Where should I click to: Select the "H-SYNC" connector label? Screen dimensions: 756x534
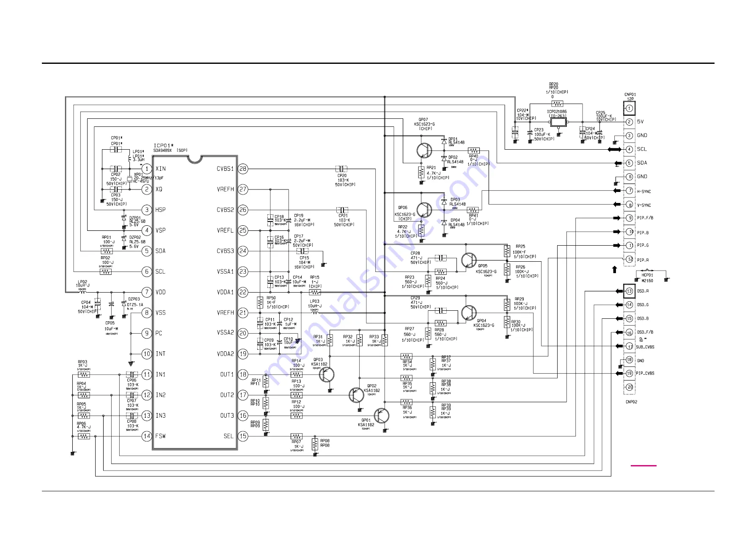point(644,192)
